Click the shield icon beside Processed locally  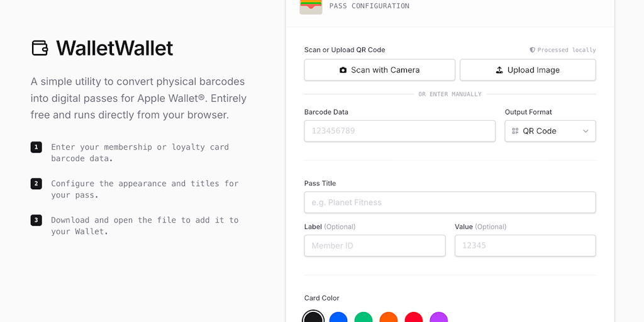[532, 50]
